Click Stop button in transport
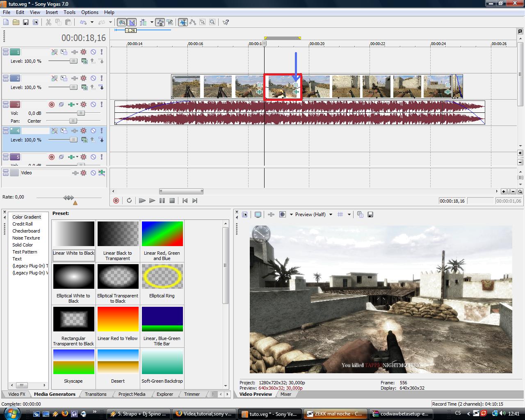Viewport: 525px width, 420px height. [172, 201]
